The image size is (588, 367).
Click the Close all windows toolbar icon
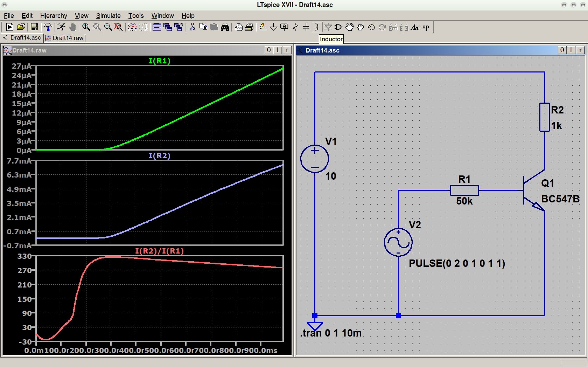click(x=178, y=27)
